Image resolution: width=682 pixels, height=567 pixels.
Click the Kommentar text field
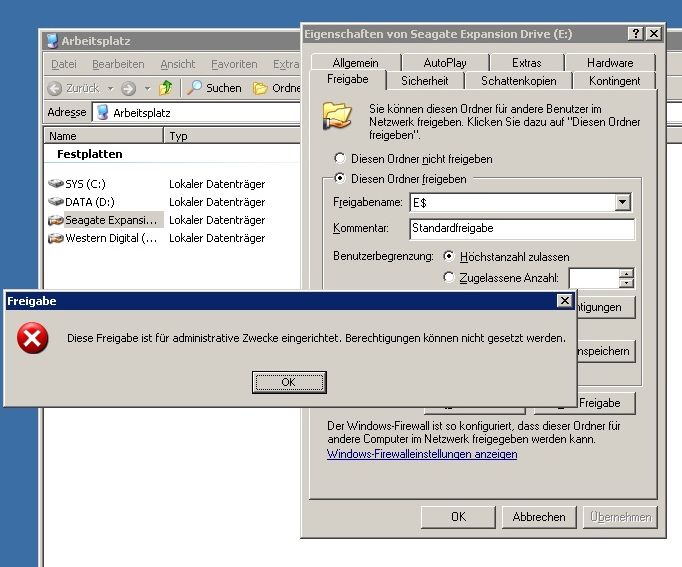522,229
